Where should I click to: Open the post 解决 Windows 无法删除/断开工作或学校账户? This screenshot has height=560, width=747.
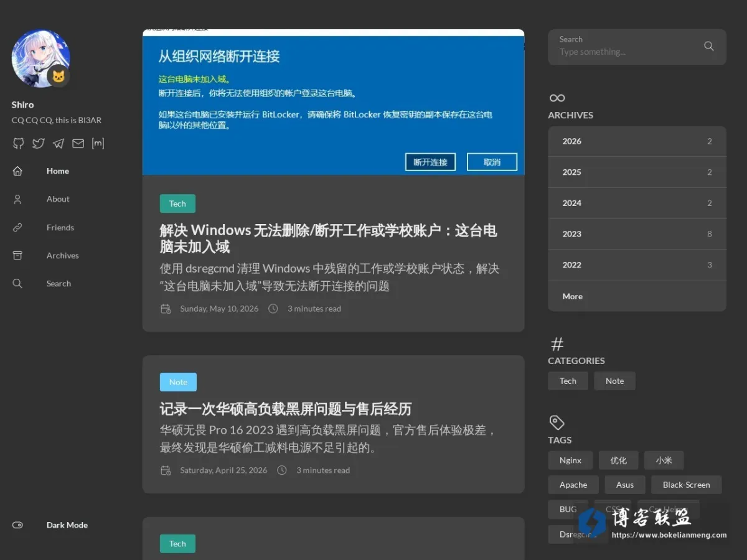coord(328,239)
